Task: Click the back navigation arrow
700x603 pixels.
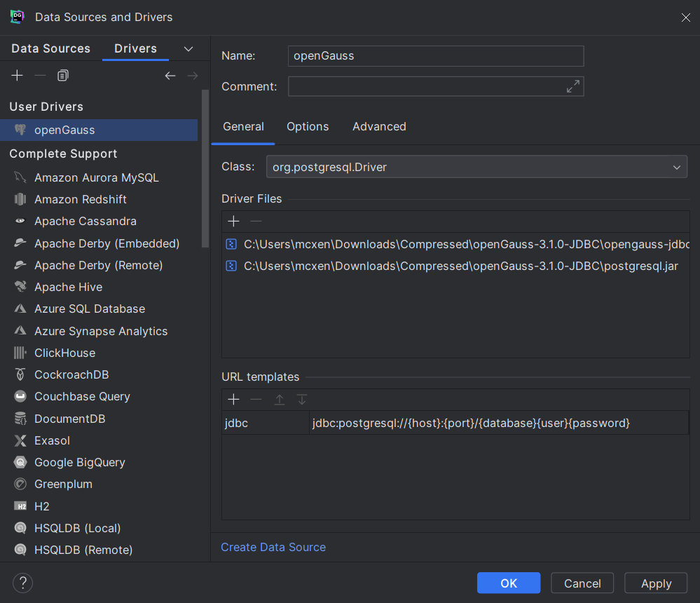Action: click(x=170, y=76)
